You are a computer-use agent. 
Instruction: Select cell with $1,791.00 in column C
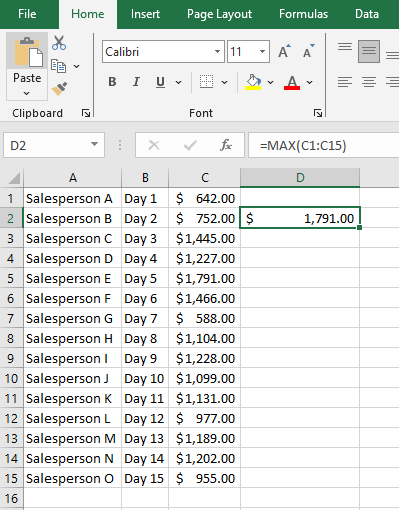coord(204,279)
